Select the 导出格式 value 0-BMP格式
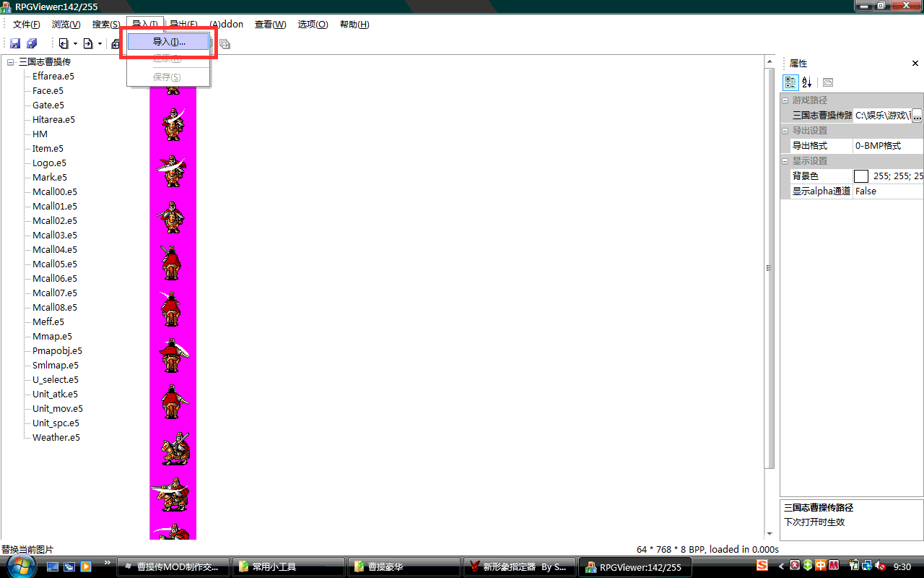924x578 pixels. coord(888,146)
